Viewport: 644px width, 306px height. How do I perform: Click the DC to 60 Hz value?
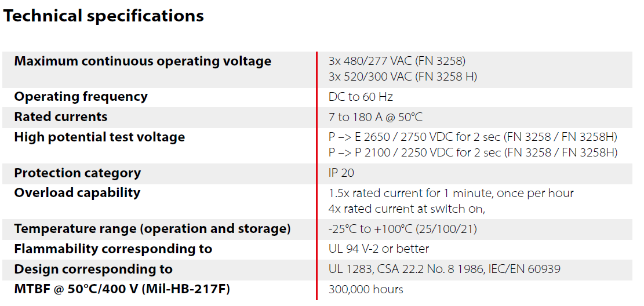pos(361,97)
